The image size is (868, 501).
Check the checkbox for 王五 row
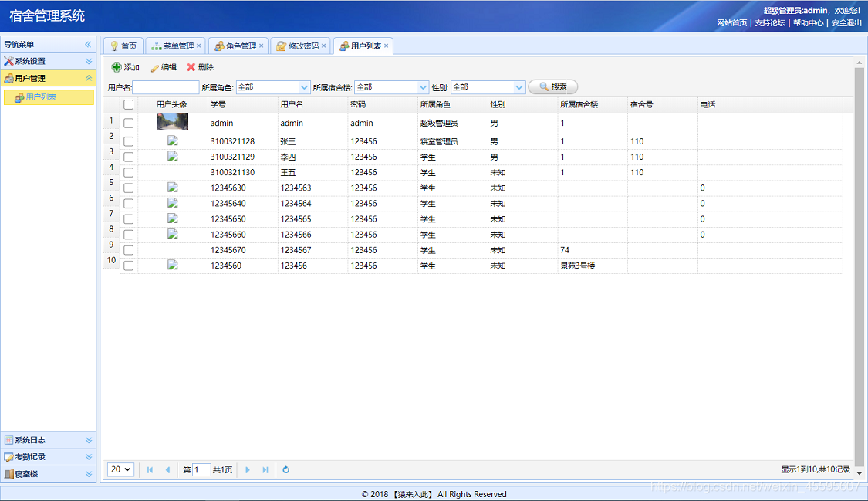tap(128, 172)
